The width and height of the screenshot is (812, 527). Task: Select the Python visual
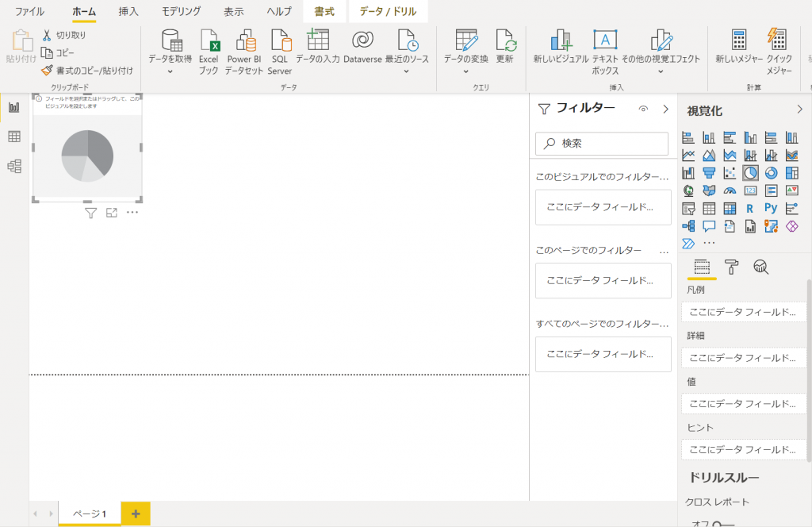771,208
